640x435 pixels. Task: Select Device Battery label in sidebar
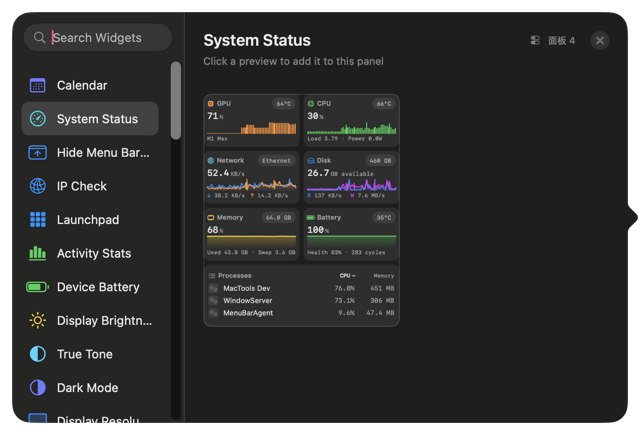[98, 287]
